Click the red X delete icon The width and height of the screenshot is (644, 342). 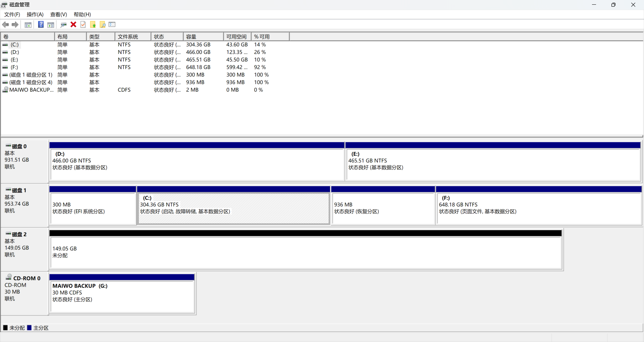[73, 24]
